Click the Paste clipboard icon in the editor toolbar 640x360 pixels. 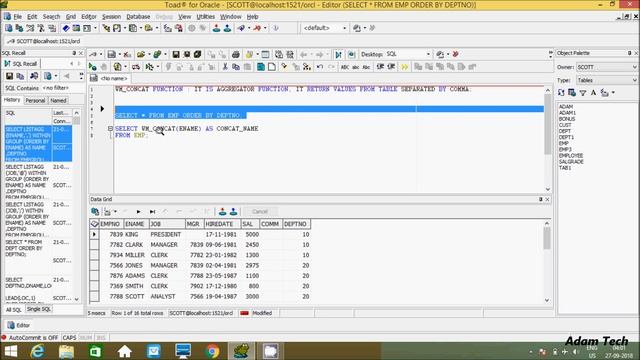247,67
